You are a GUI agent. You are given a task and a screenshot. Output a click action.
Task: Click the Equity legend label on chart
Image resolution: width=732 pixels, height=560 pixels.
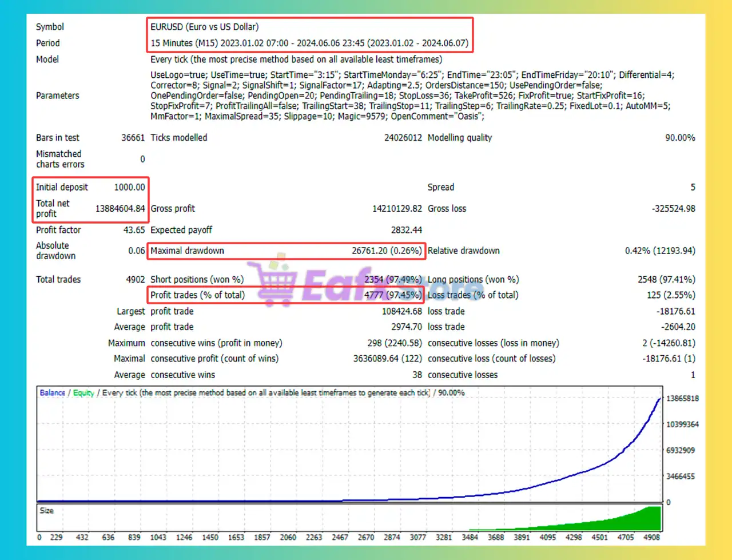pos(83,393)
